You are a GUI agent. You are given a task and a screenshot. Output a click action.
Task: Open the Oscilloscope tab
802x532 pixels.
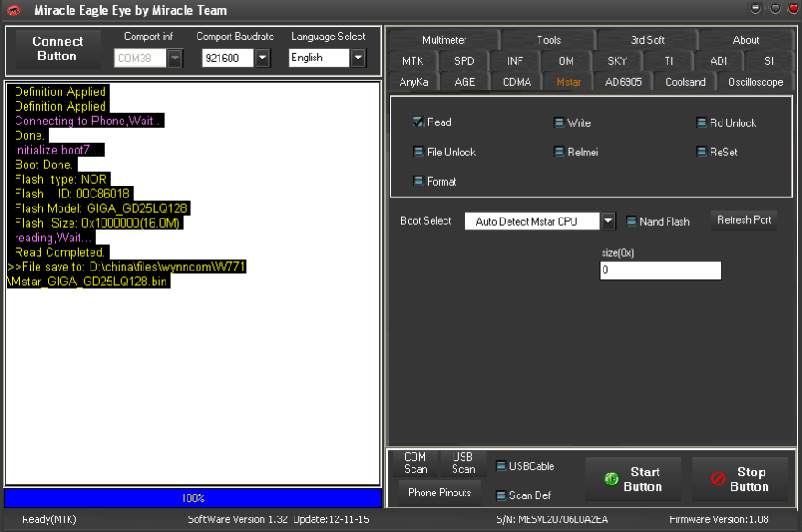[755, 82]
